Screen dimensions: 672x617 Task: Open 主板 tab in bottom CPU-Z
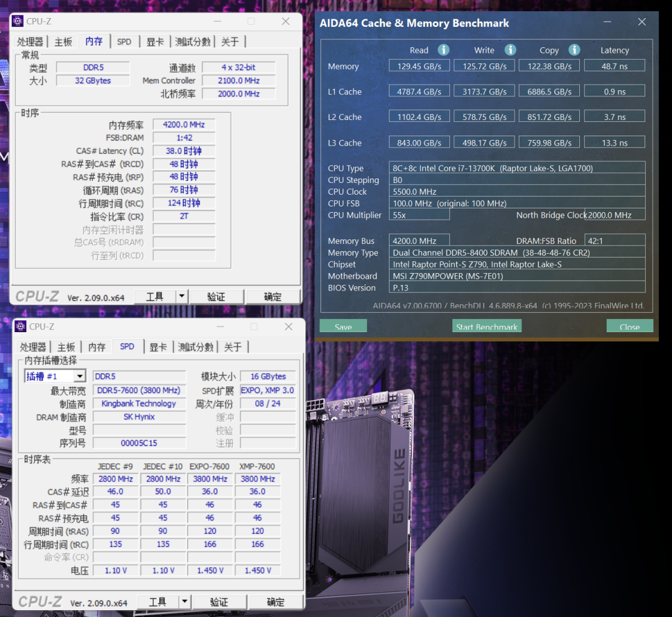66,347
